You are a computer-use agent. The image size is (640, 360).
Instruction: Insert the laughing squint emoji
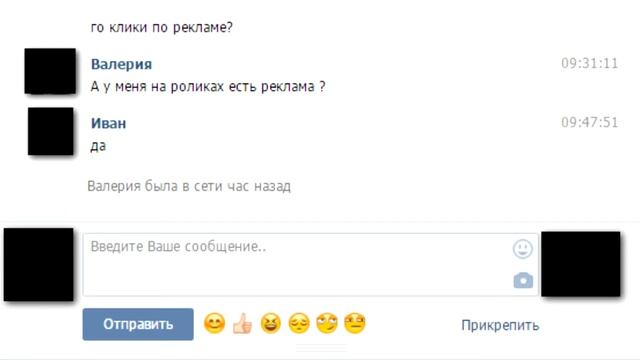(x=271, y=324)
